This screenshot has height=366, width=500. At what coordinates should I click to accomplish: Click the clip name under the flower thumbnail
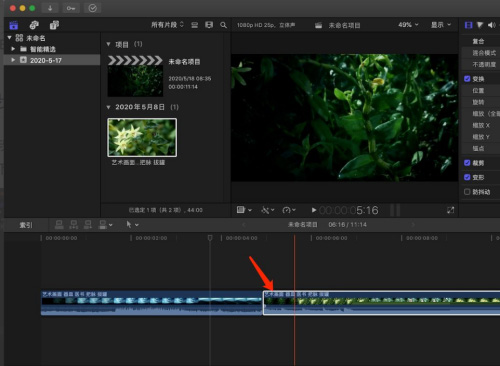click(x=138, y=163)
